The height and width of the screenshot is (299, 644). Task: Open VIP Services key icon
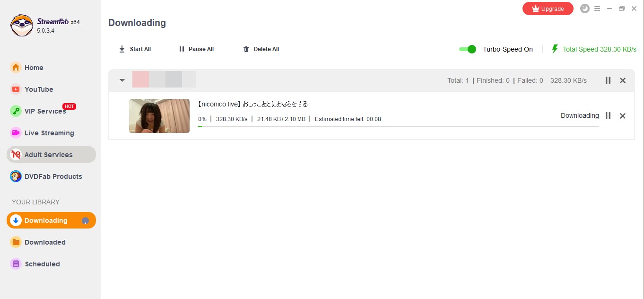(x=16, y=111)
